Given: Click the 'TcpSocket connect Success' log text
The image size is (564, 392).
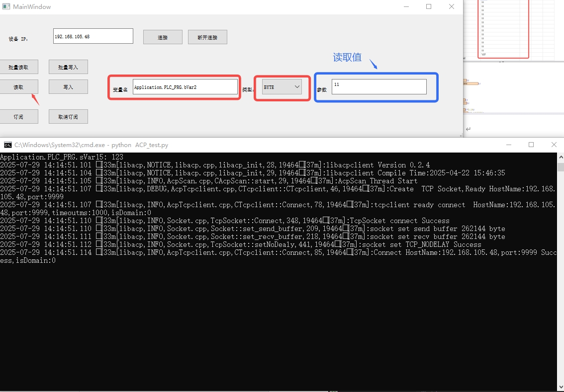Looking at the screenshot, I should 399,221.
